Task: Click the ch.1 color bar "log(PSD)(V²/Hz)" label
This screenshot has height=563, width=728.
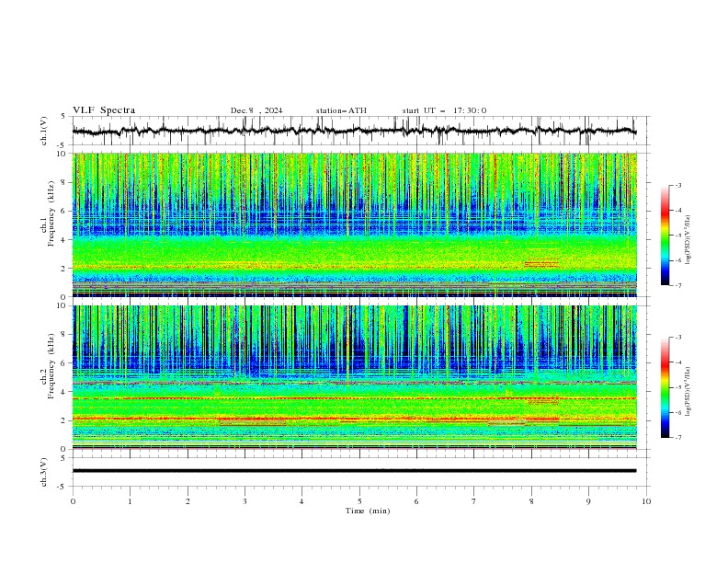Action: coord(688,240)
